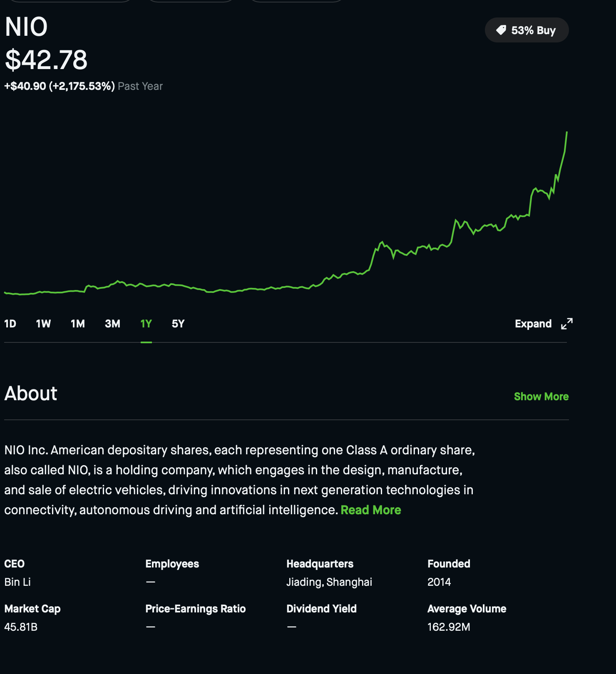Select the active 1Y range tab

pyautogui.click(x=146, y=324)
